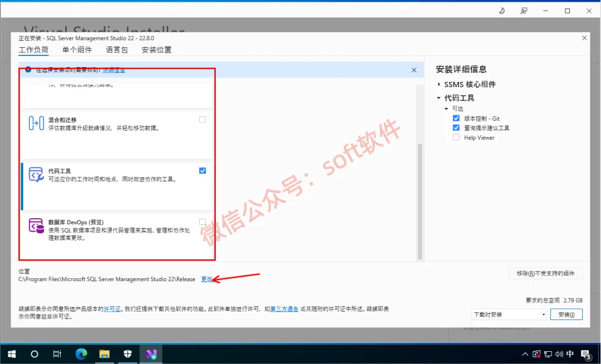Click the 安装 button
The height and width of the screenshot is (364, 601).
(566, 314)
